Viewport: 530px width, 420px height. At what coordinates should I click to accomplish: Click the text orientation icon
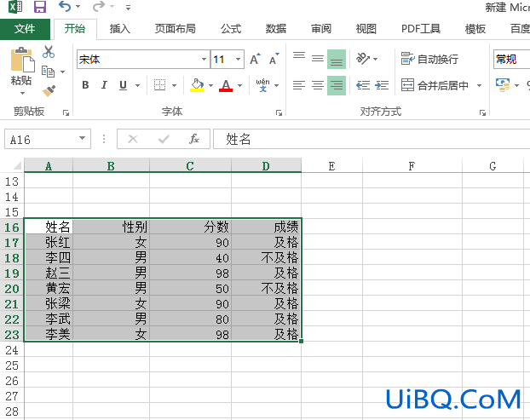[363, 59]
